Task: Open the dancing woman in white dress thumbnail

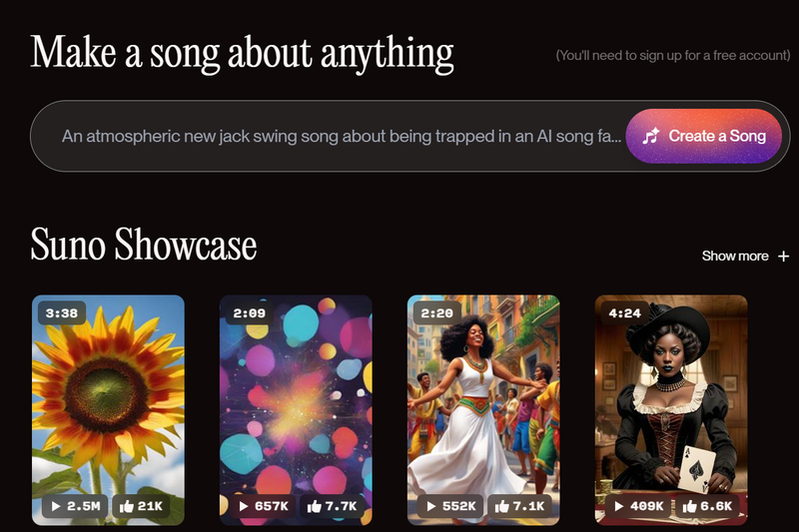Action: pyautogui.click(x=483, y=410)
